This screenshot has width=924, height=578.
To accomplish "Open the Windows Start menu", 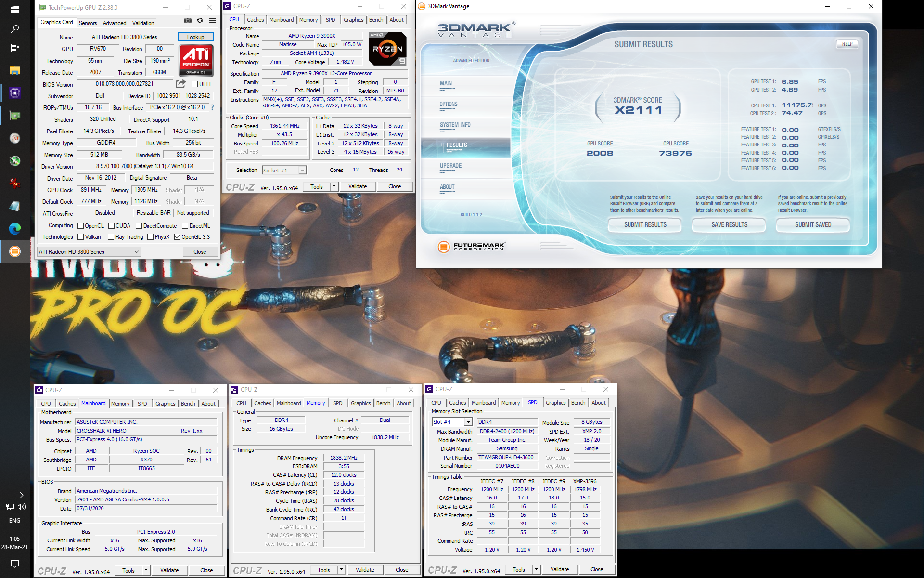I will pyautogui.click(x=15, y=9).
